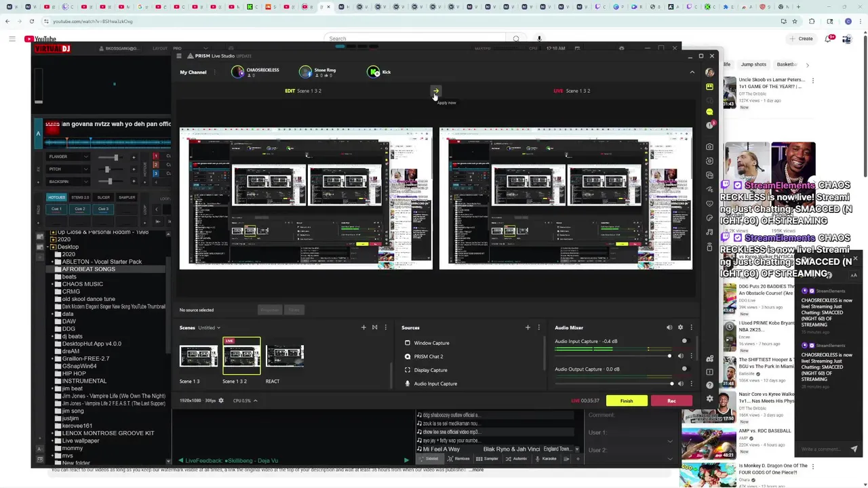Open VirtualDJ LAYOUT menu
The image size is (868, 488).
coord(160,49)
